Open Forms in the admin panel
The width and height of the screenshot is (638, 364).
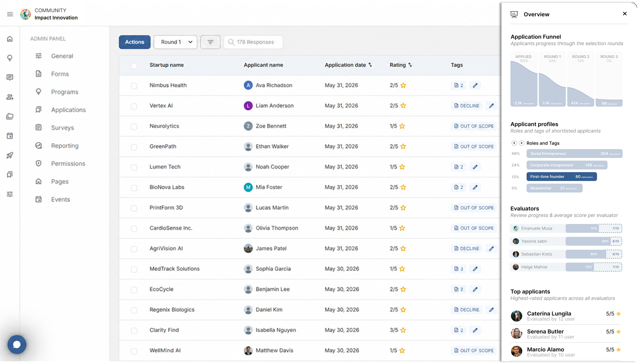(60, 74)
